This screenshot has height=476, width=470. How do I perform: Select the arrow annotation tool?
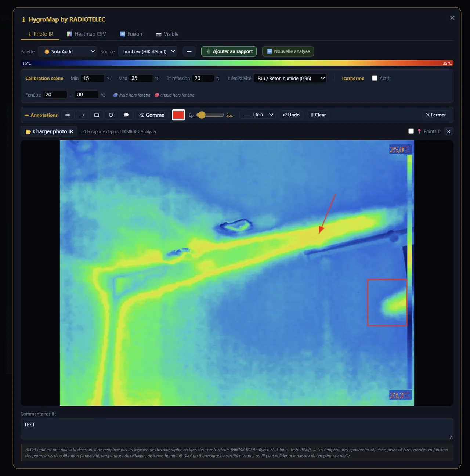coord(82,115)
